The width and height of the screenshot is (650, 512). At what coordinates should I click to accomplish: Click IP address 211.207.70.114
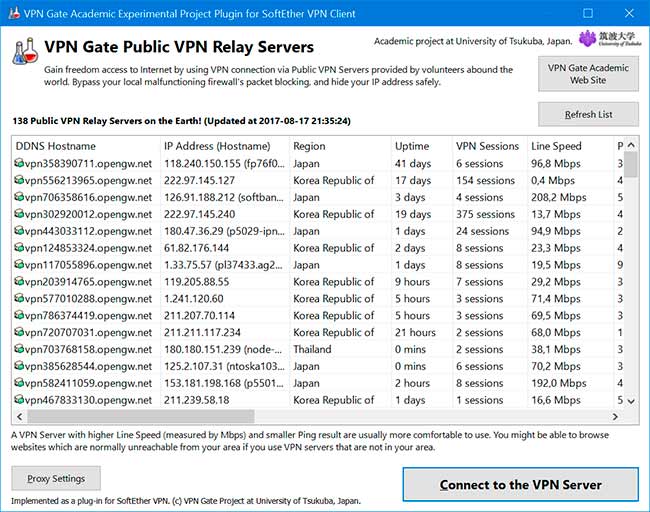199,315
